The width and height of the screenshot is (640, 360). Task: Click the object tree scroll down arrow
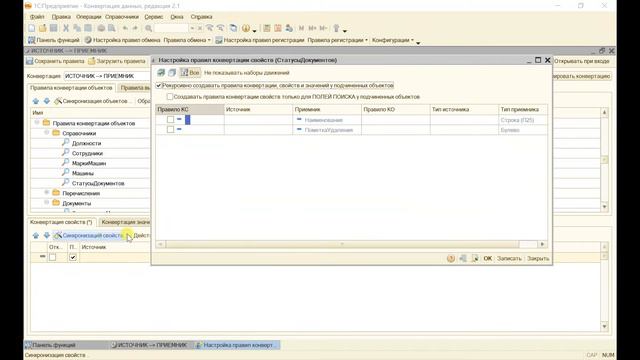[604, 207]
